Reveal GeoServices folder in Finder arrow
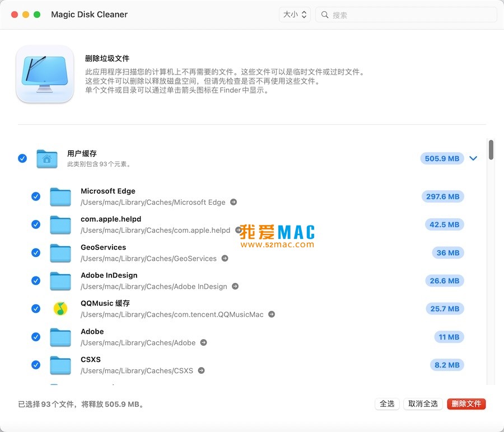504x432 pixels. point(225,258)
